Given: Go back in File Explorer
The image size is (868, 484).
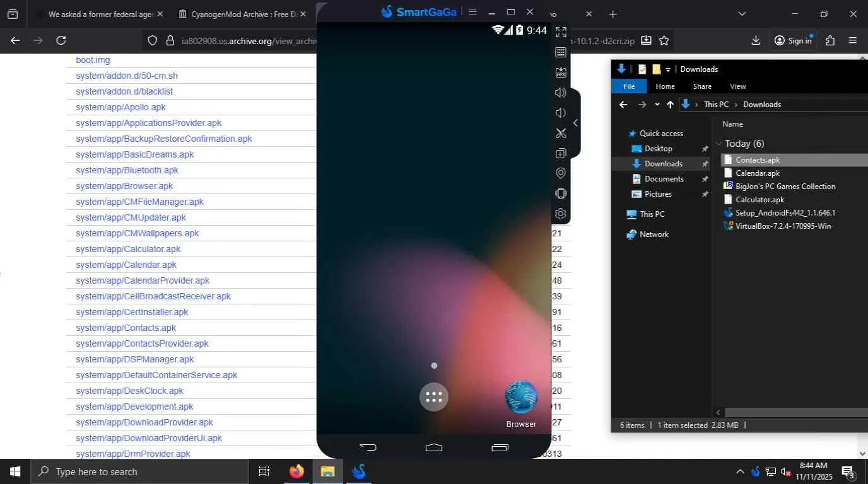Looking at the screenshot, I should (x=623, y=105).
